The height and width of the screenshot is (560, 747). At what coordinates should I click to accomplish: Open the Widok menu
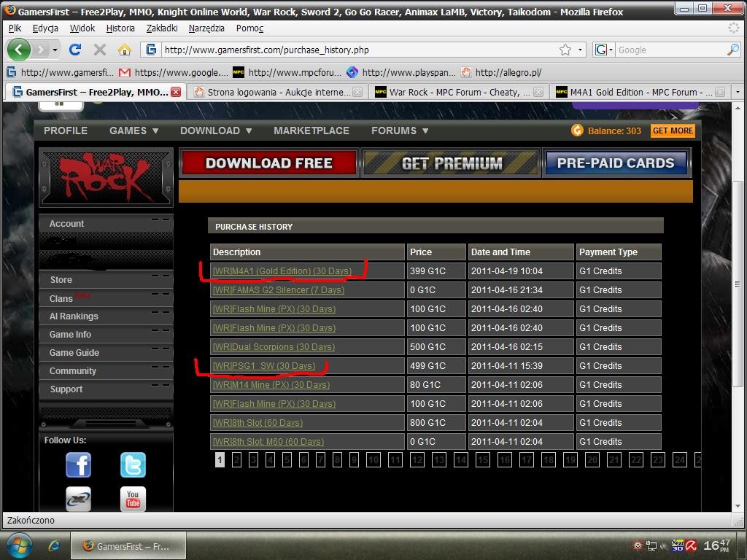point(82,28)
